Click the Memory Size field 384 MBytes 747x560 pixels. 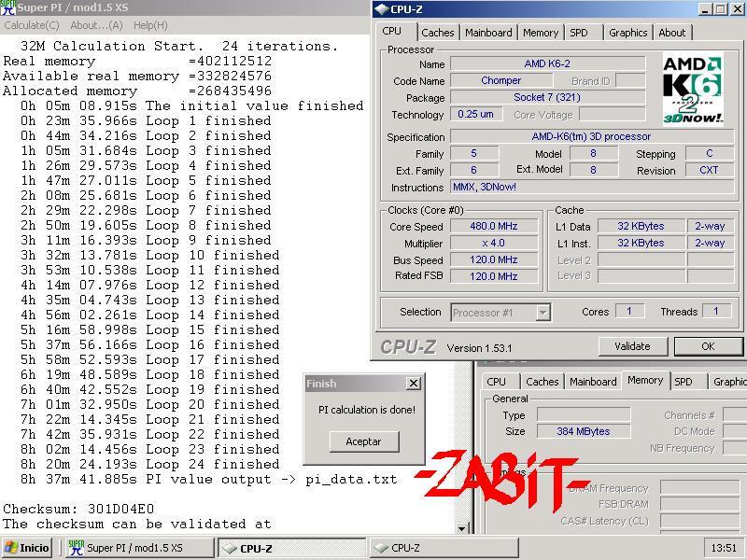coord(583,431)
